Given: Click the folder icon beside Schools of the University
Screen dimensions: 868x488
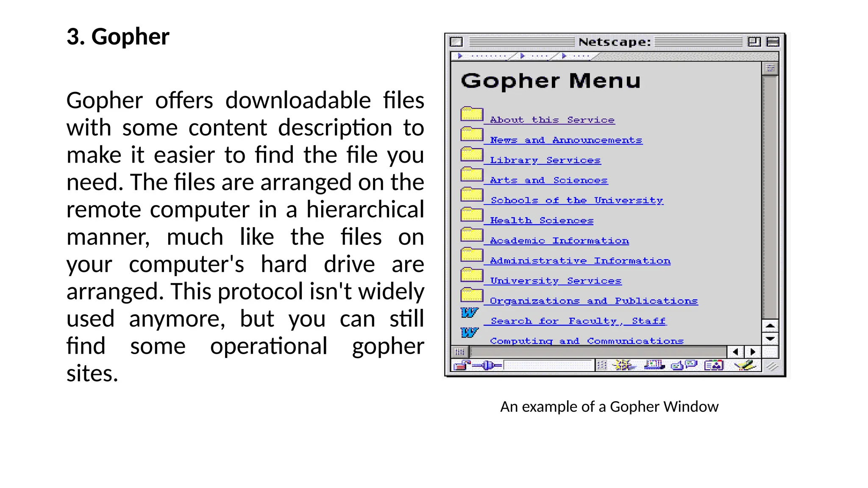Looking at the screenshot, I should [472, 194].
